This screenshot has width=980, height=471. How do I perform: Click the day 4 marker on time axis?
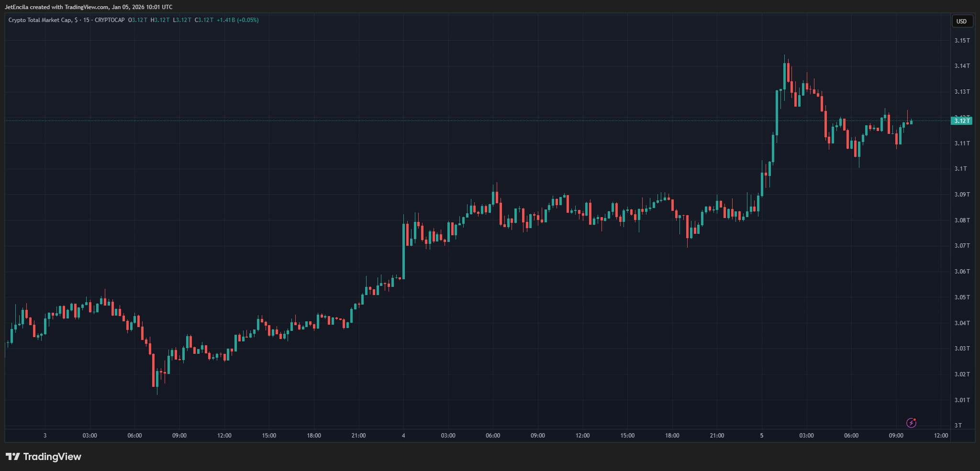pos(403,436)
